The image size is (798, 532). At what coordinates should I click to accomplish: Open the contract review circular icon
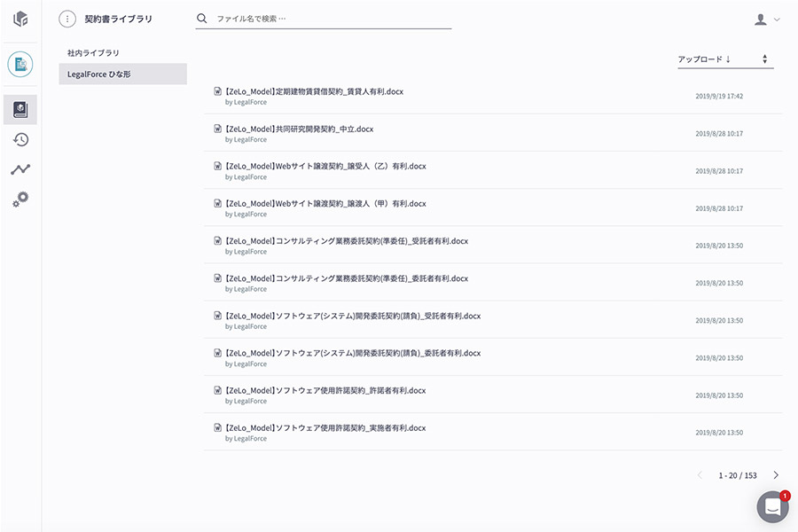[20, 64]
